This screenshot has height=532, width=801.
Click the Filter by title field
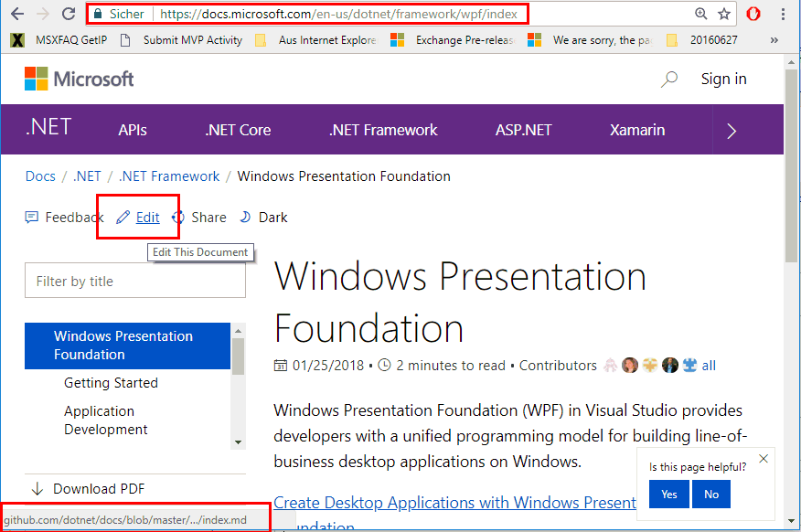click(134, 281)
